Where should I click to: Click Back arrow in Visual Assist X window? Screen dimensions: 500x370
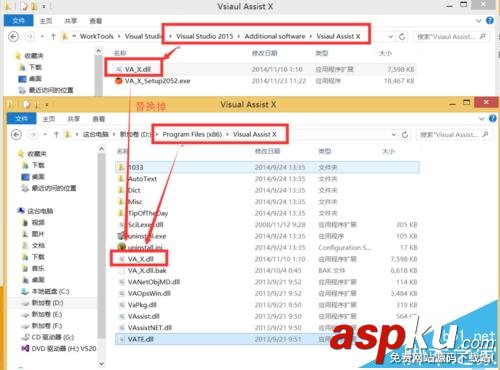click(x=17, y=134)
